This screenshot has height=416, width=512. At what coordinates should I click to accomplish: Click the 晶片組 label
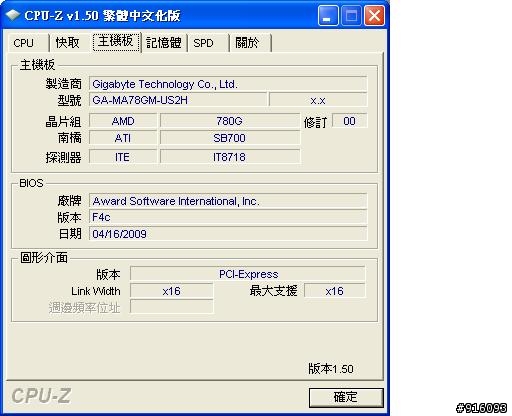click(x=63, y=122)
